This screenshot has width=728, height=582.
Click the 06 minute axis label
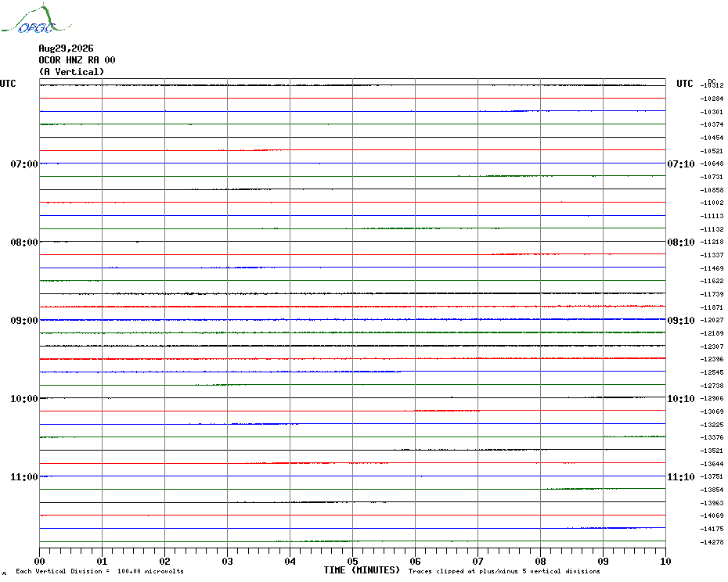pos(416,561)
